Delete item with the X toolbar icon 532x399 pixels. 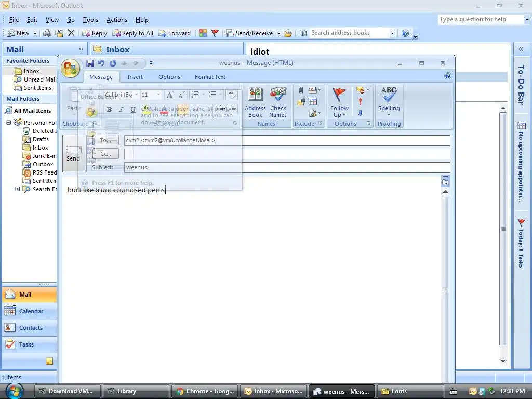tap(71, 33)
